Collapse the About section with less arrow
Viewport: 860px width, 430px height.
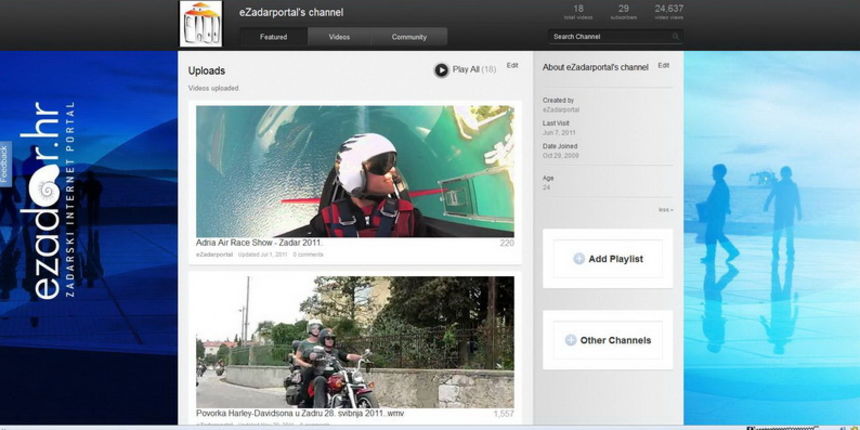click(665, 210)
